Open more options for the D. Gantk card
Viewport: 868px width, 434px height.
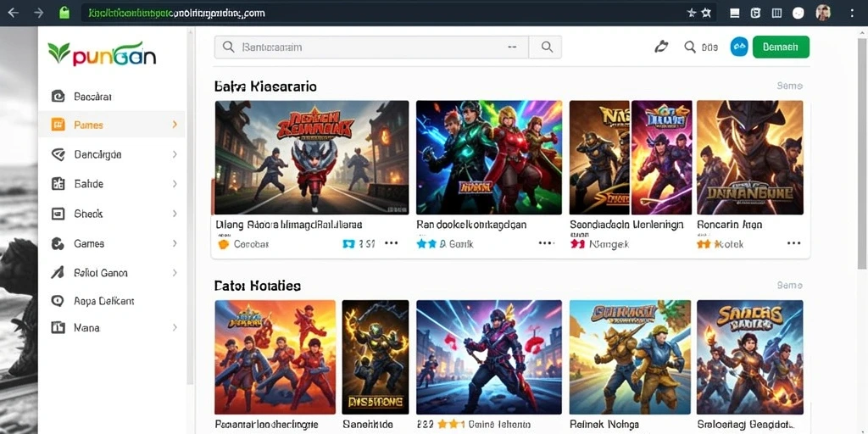546,243
